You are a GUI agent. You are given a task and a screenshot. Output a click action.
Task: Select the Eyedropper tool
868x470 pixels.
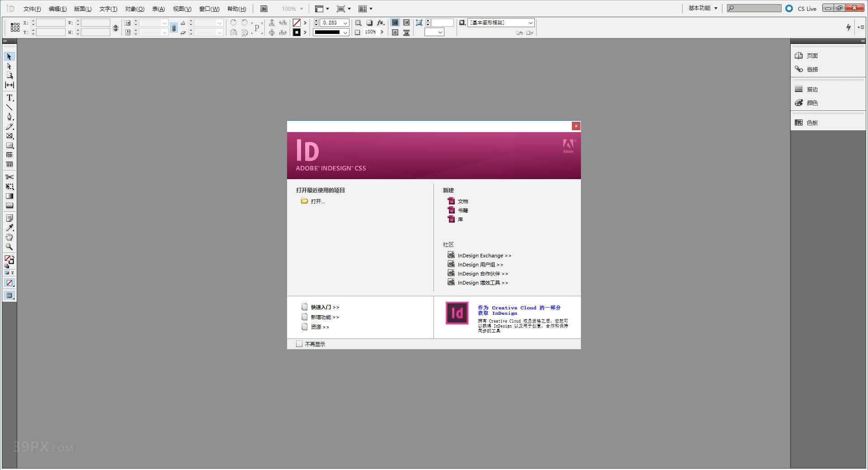[x=10, y=228]
